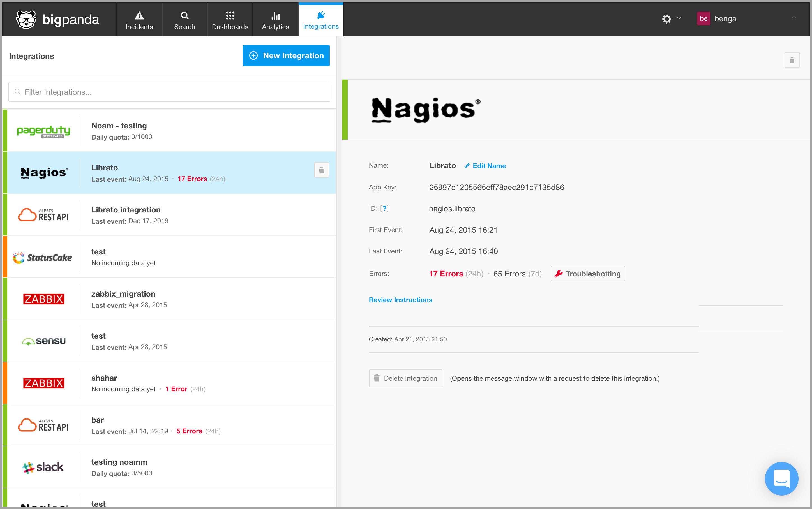Viewport: 812px width, 509px height.
Task: Open the chat messenger bubble icon
Action: (x=781, y=478)
